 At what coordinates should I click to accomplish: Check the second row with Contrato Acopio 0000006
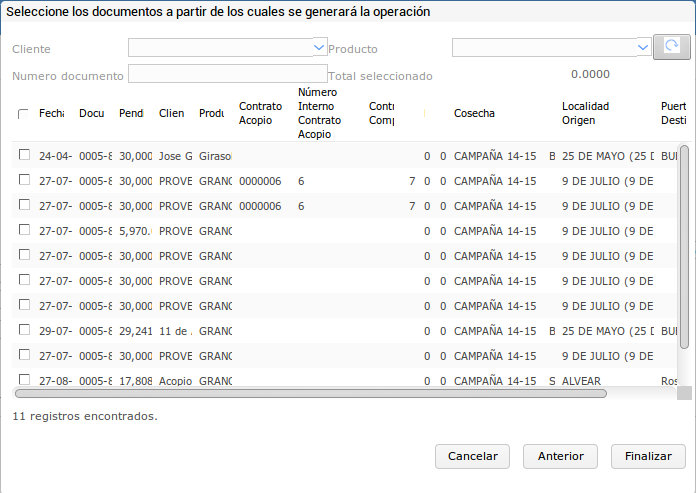(x=24, y=205)
